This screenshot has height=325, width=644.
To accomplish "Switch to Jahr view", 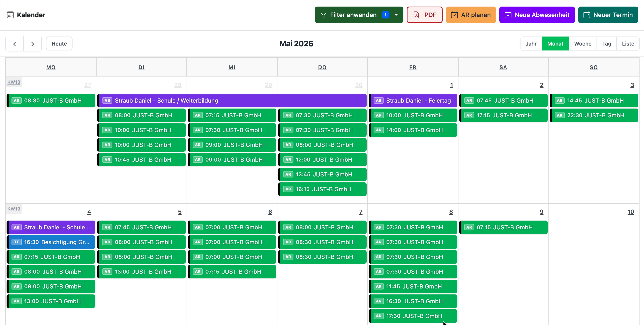I will pos(531,44).
